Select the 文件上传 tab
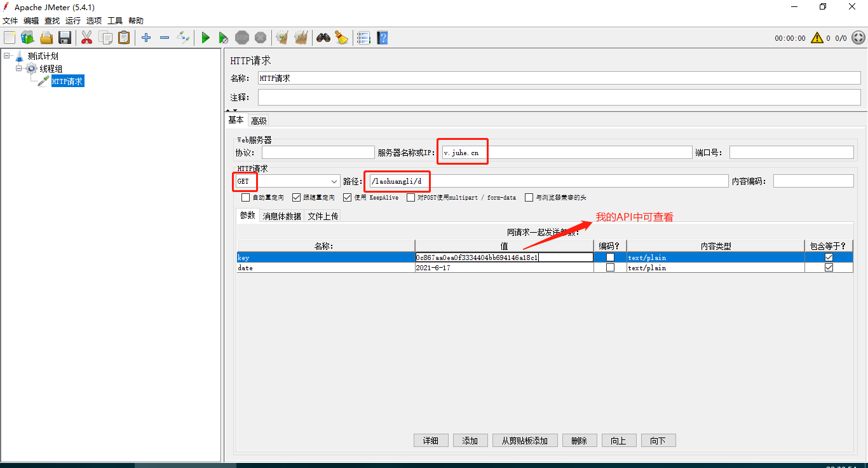Viewport: 868px width, 468px height. [x=323, y=216]
